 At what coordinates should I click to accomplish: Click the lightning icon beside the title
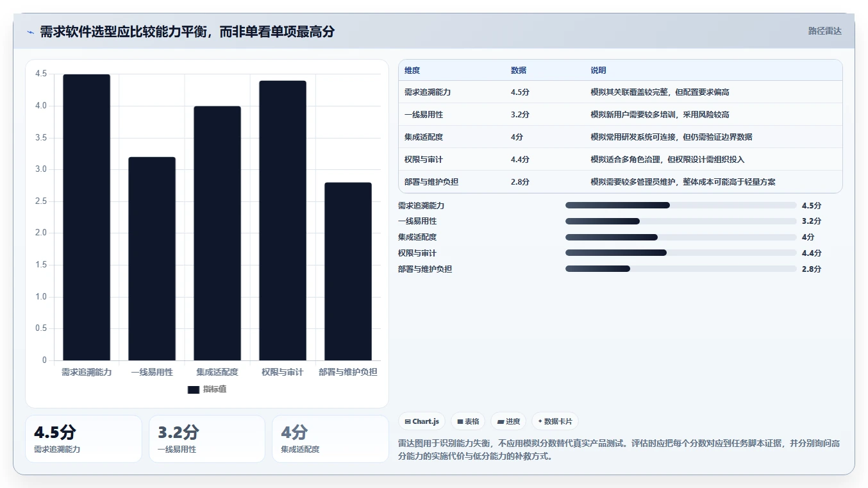30,32
